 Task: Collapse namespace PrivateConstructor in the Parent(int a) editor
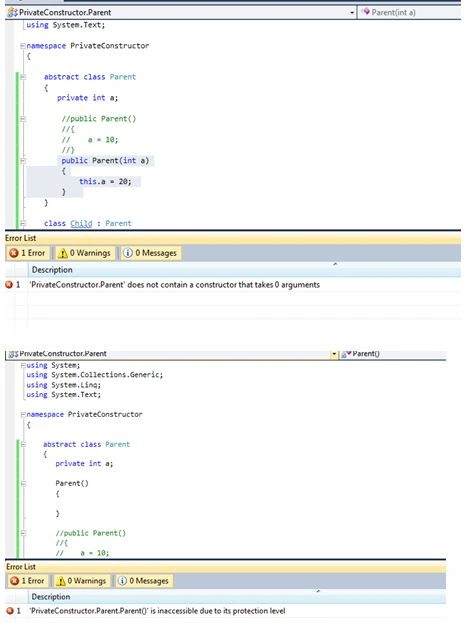click(x=23, y=46)
